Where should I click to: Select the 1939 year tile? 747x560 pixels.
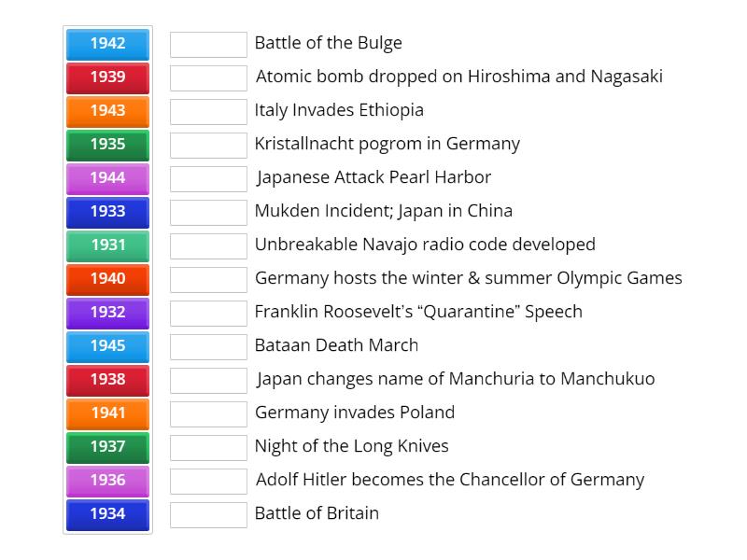107,77
